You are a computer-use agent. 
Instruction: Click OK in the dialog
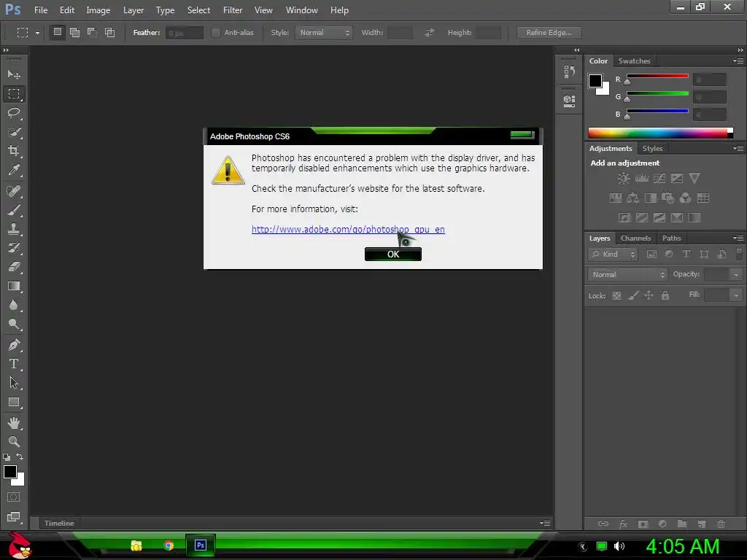click(393, 254)
